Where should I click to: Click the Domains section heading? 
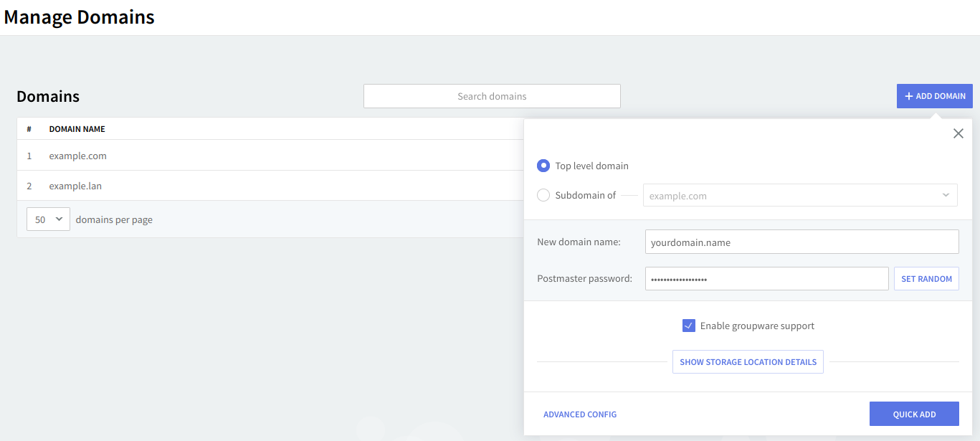48,96
